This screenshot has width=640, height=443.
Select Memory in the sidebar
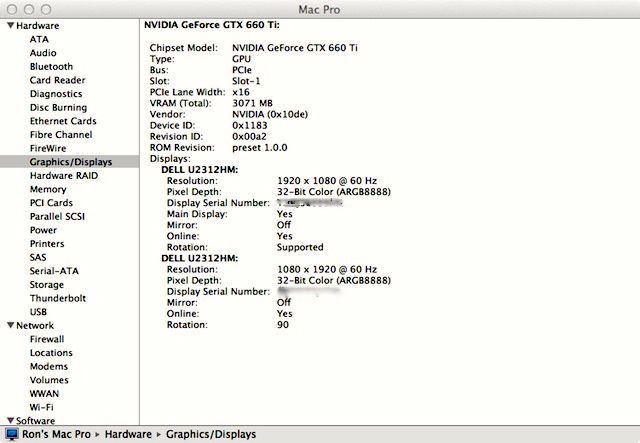point(48,189)
